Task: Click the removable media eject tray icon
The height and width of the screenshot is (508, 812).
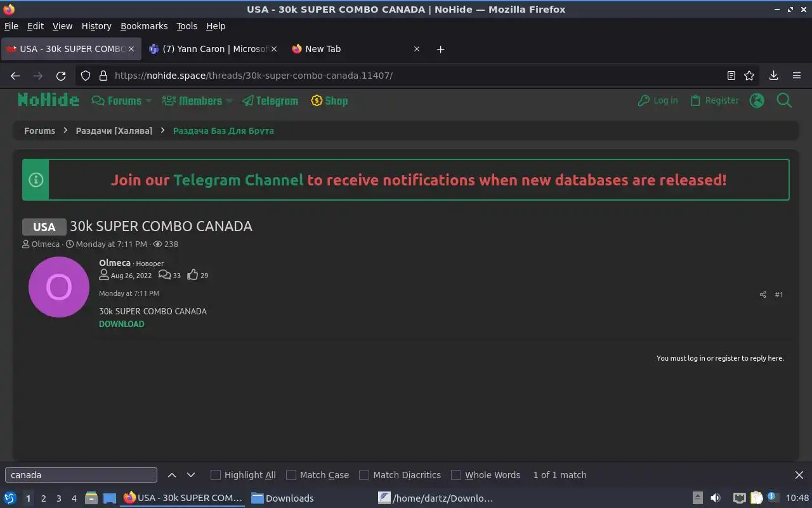Action: [697, 498]
